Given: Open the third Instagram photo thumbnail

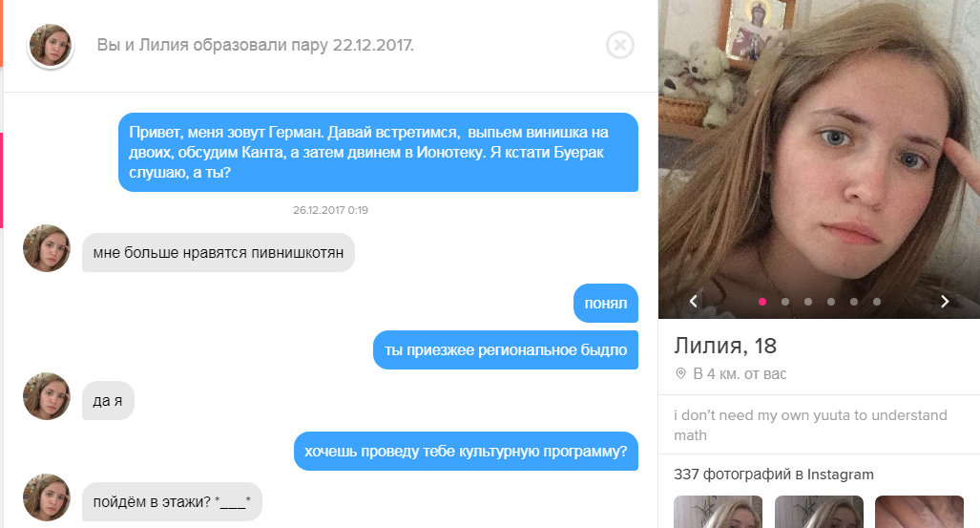Looking at the screenshot, I should [x=919, y=512].
